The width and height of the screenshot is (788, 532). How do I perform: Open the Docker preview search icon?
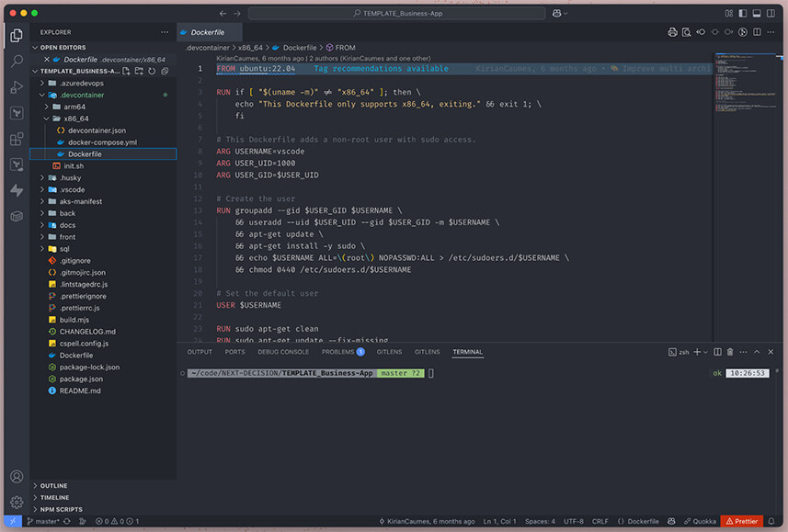(687, 31)
